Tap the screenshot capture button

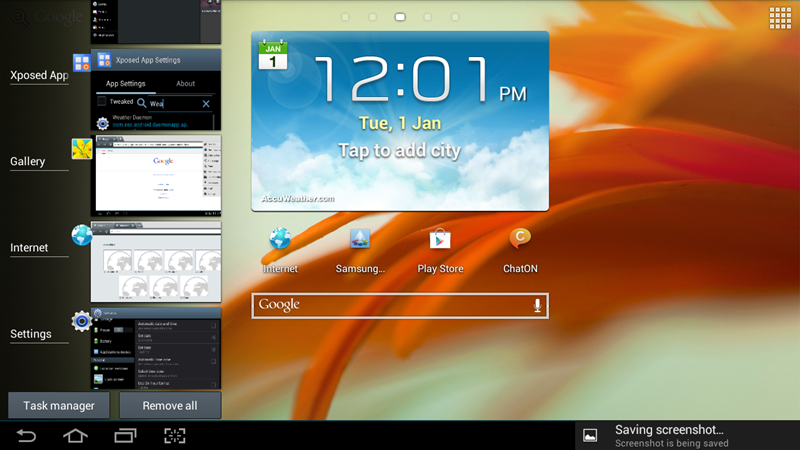(174, 436)
